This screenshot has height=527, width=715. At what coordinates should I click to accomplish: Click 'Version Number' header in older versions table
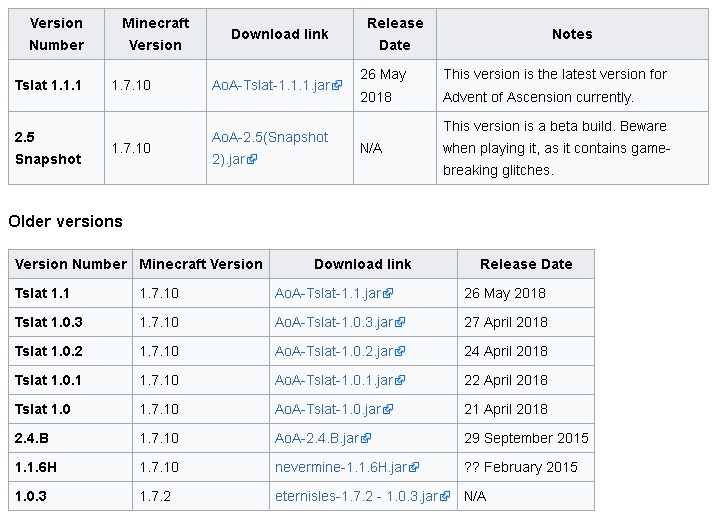click(x=71, y=264)
